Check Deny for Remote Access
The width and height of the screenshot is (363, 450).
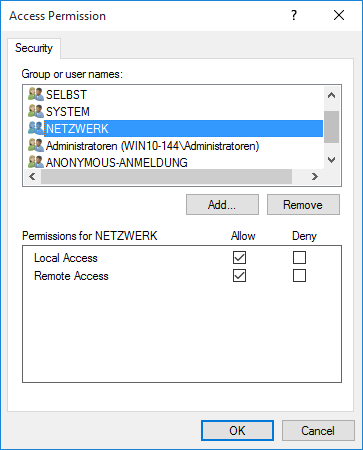299,276
